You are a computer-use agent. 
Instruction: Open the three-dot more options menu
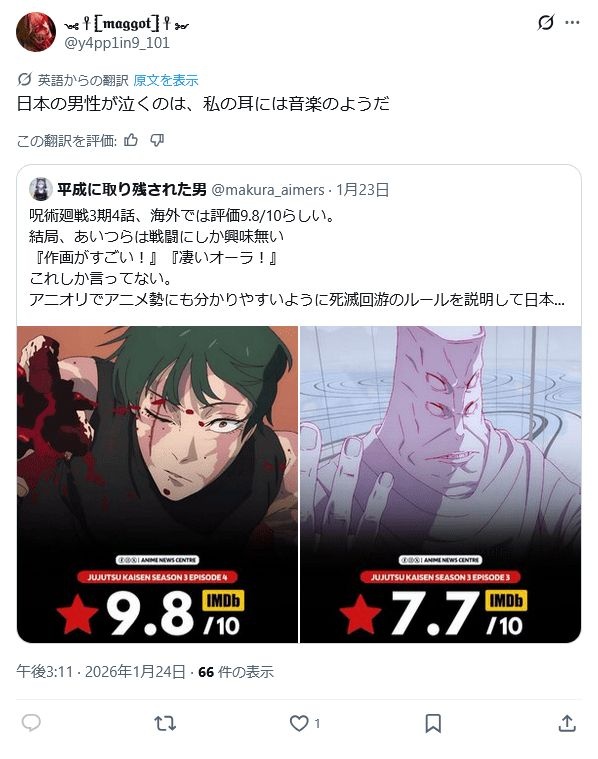click(572, 22)
